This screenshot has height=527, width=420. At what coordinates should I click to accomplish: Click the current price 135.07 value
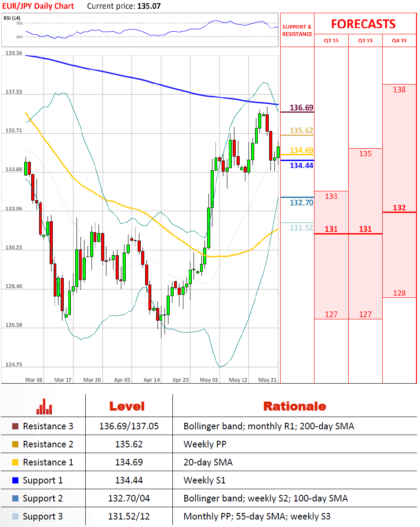(x=149, y=6)
